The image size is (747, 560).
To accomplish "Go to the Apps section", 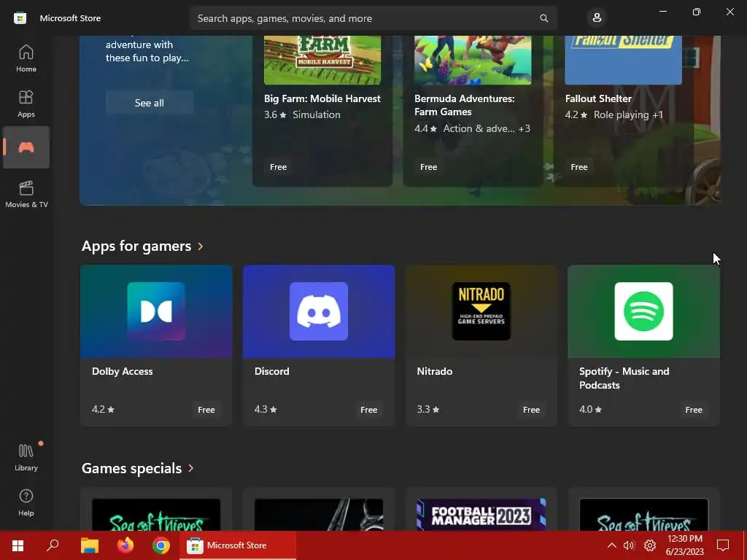I will (26, 104).
